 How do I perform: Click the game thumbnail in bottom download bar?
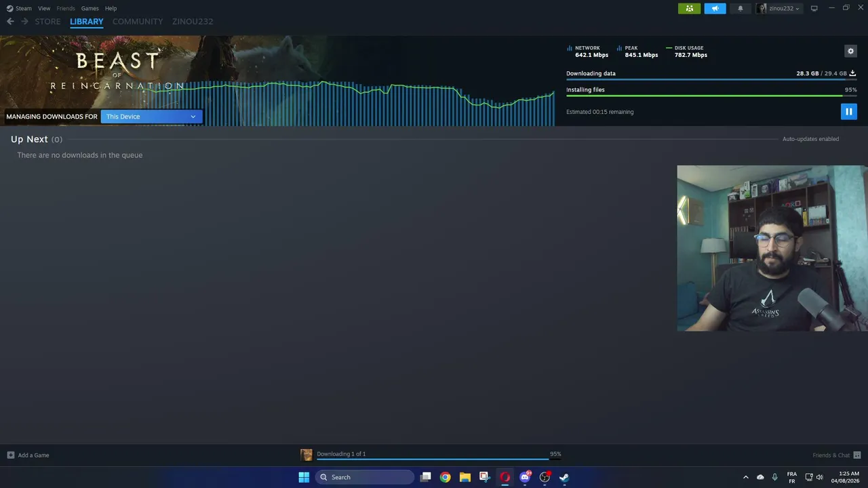click(x=307, y=455)
